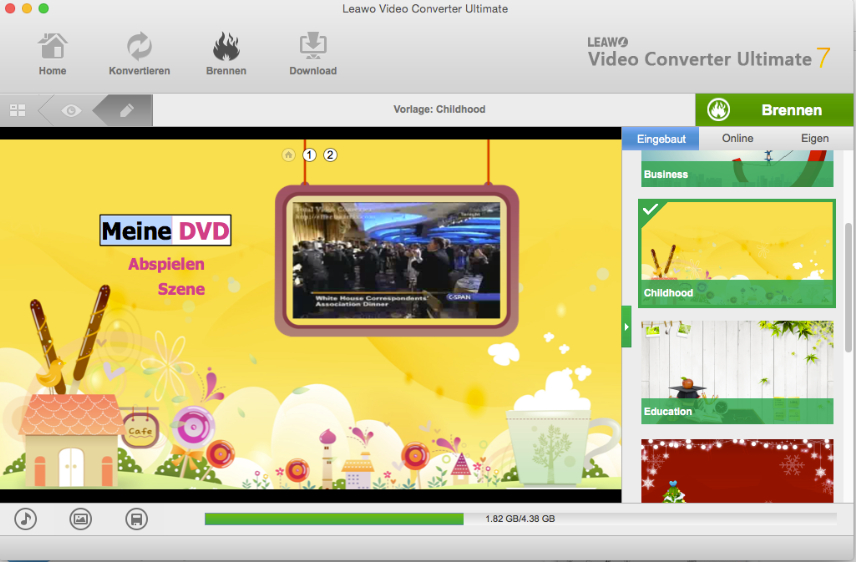Choose the Childhood template thumbnail

click(737, 253)
